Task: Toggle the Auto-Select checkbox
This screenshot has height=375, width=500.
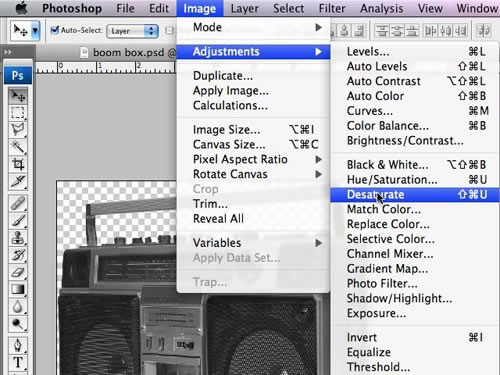Action: (55, 30)
